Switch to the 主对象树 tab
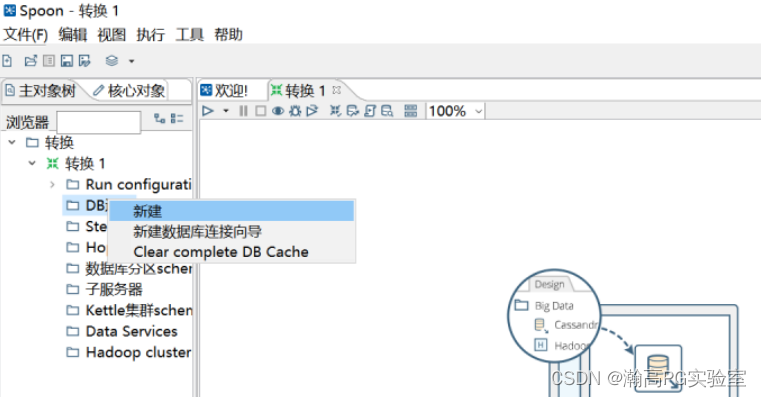The image size is (761, 397). click(x=41, y=91)
